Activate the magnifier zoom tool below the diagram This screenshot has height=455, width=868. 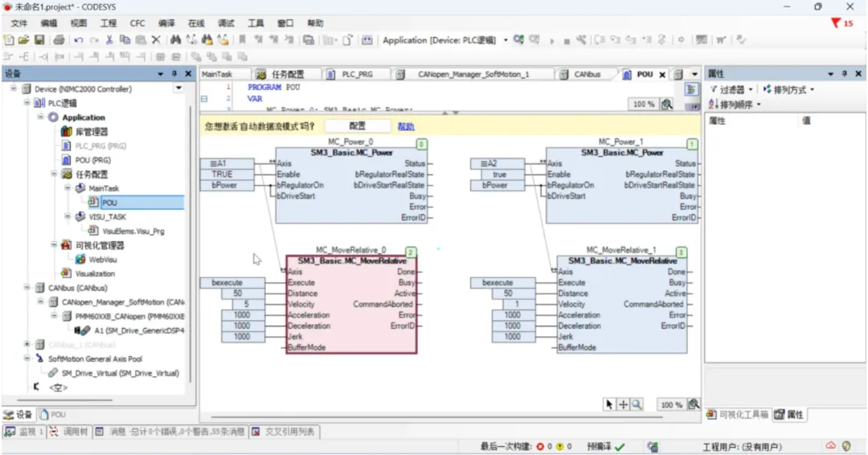[637, 404]
